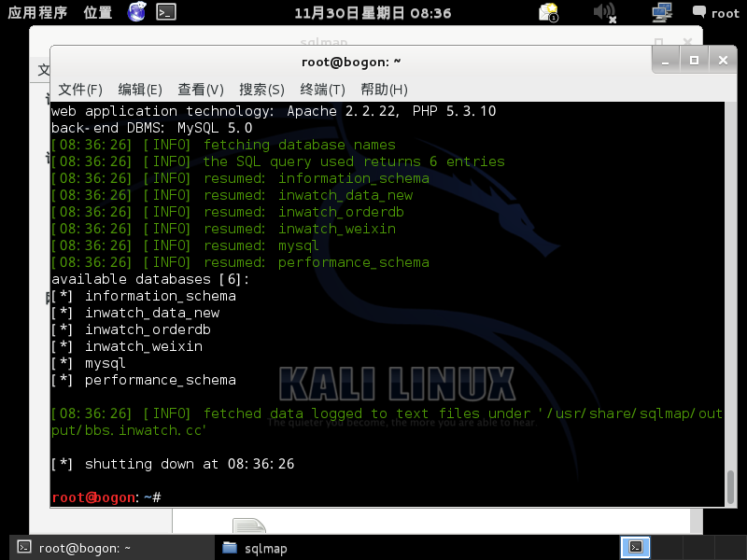Maximize the root@bogon terminal window

(694, 61)
